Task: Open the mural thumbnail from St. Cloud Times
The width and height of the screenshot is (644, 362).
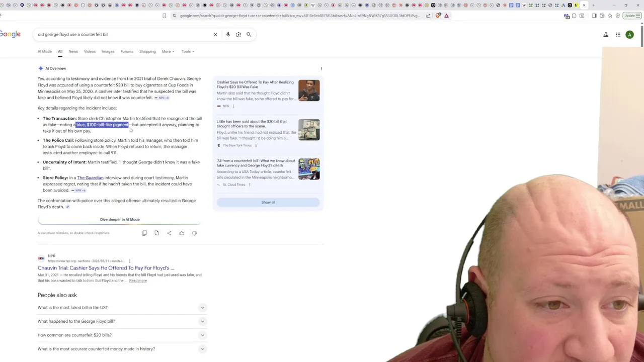Action: click(x=309, y=169)
